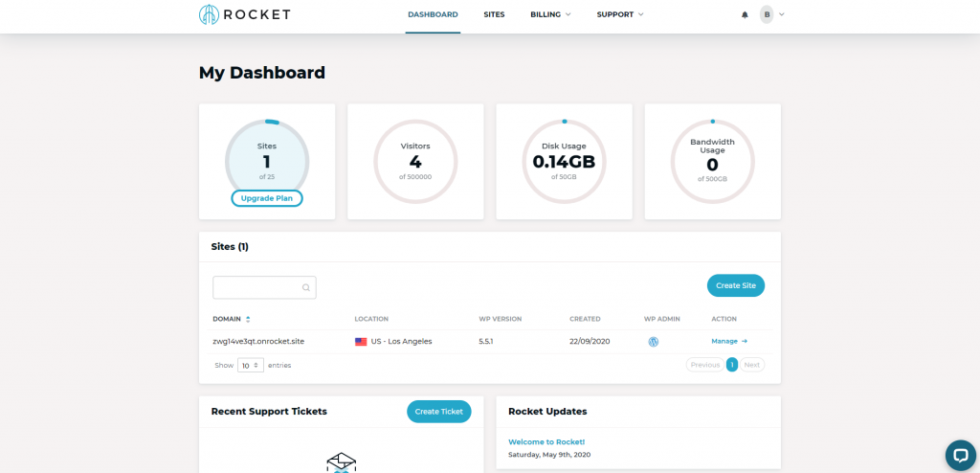The image size is (980, 473).
Task: Click the empty tickets envelope icon
Action: (x=342, y=463)
